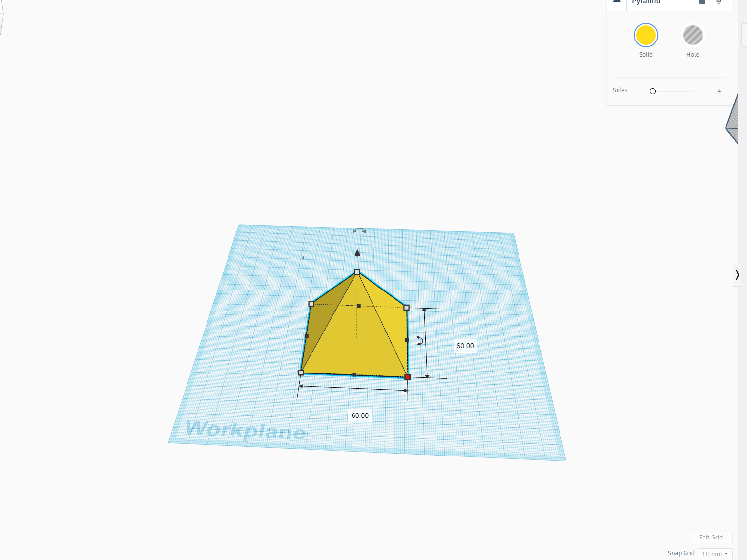Click the rotation arrows right of the pyramid

[420, 340]
